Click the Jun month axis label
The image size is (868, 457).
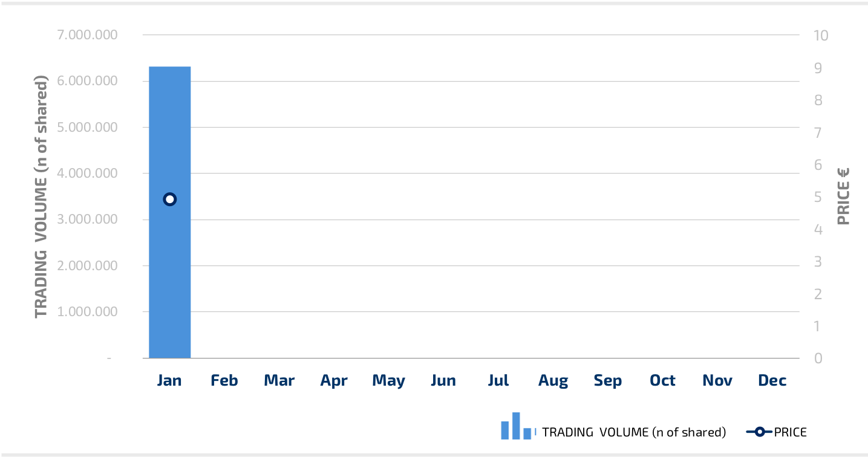tap(443, 380)
